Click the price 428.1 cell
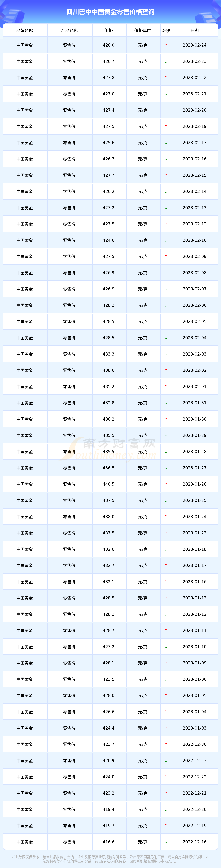Screen dimensions: 221x868 [108, 663]
